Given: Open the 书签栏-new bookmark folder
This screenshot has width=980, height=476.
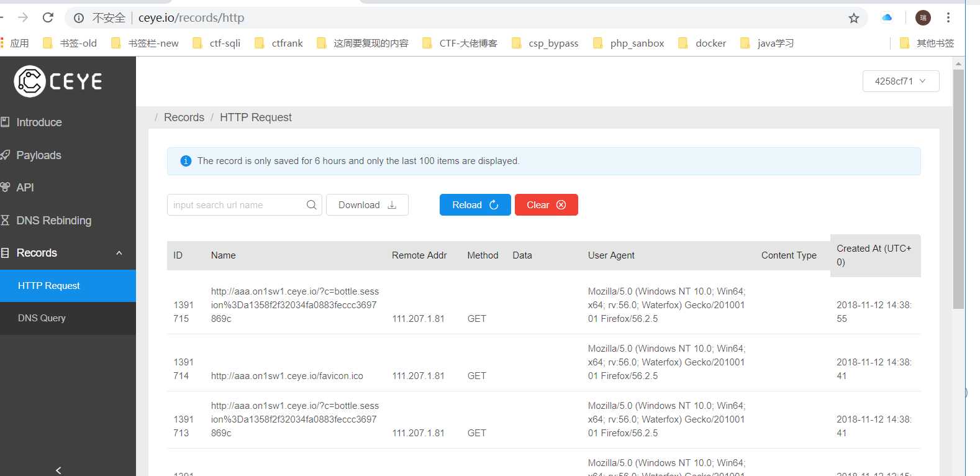Looking at the screenshot, I should coord(145,43).
